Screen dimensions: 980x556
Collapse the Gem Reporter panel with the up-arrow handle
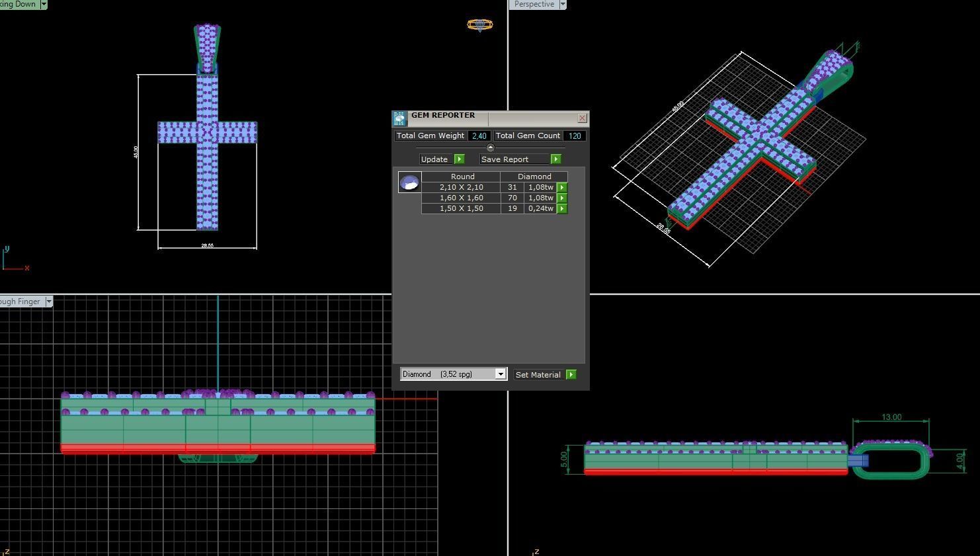click(490, 147)
